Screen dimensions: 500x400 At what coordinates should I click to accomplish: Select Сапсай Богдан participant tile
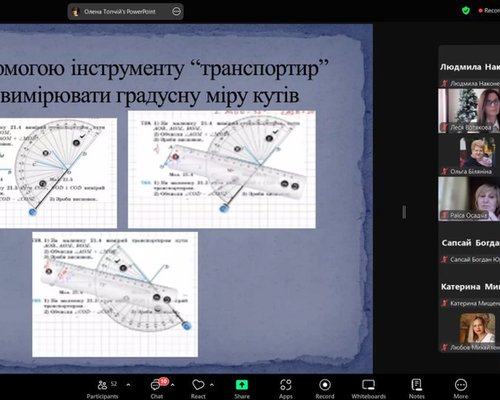[x=469, y=250]
